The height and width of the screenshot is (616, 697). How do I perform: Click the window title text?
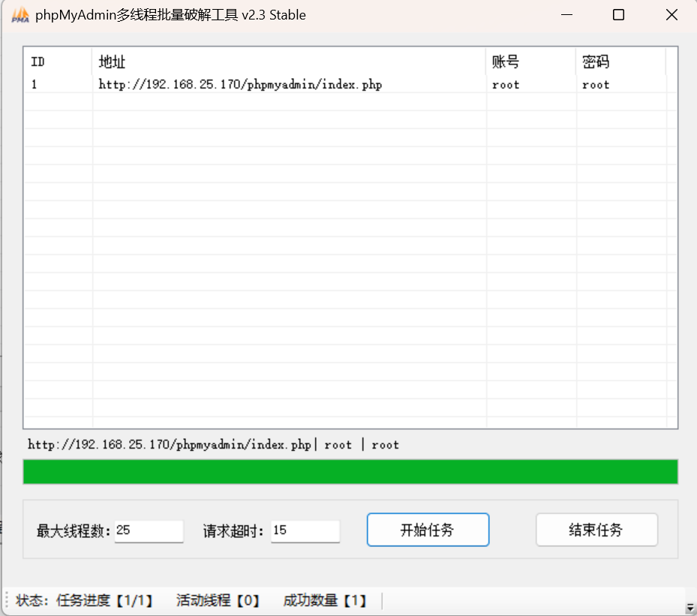pos(171,15)
